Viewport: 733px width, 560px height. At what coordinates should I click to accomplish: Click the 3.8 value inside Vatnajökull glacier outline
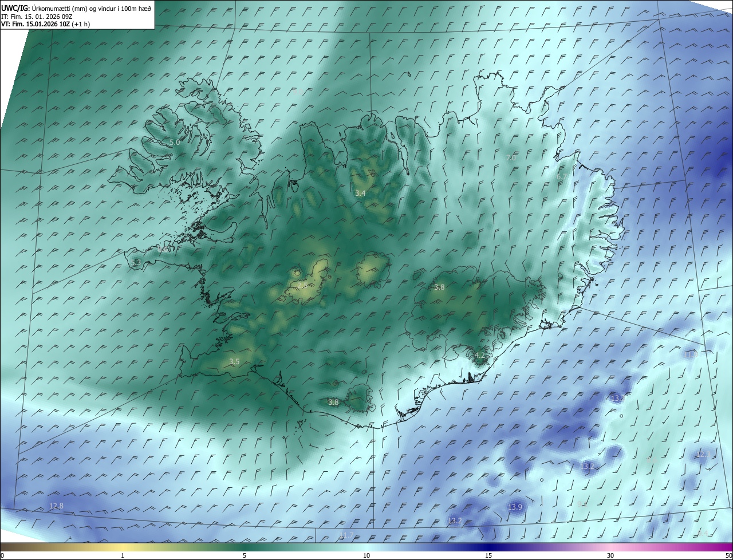point(439,287)
